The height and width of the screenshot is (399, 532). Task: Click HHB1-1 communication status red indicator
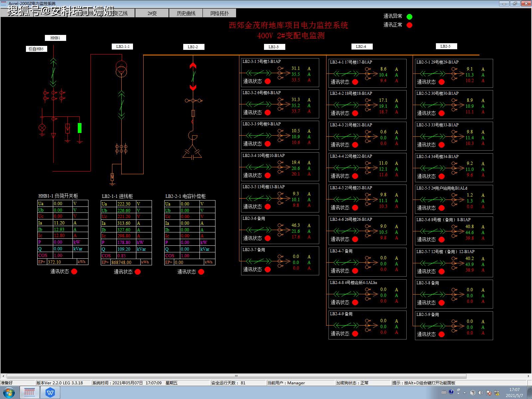click(74, 272)
